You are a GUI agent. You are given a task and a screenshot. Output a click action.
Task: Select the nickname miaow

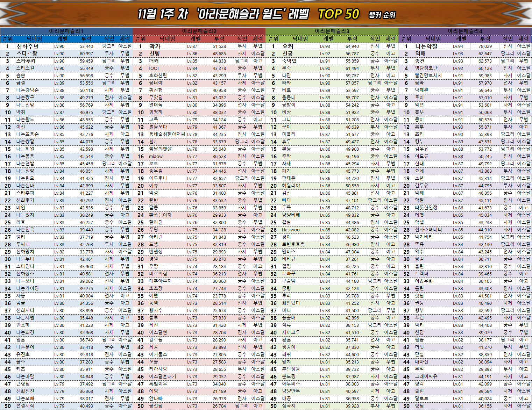click(x=156, y=156)
